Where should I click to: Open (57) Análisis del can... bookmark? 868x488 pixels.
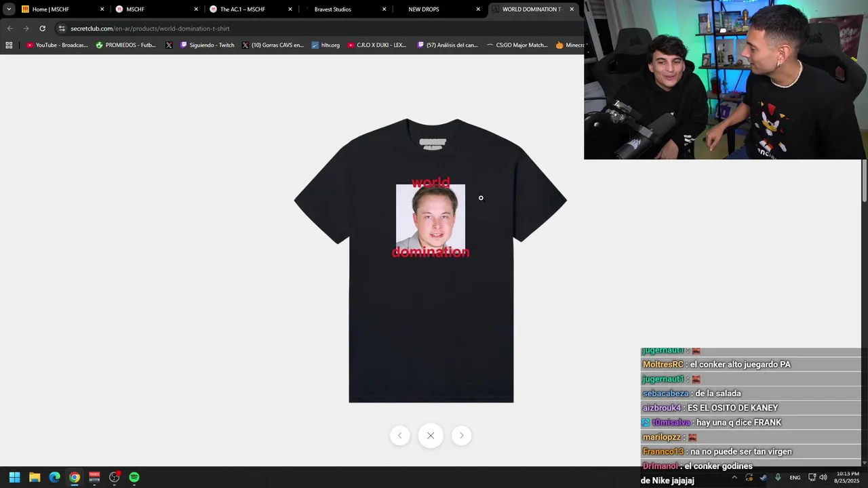(448, 45)
